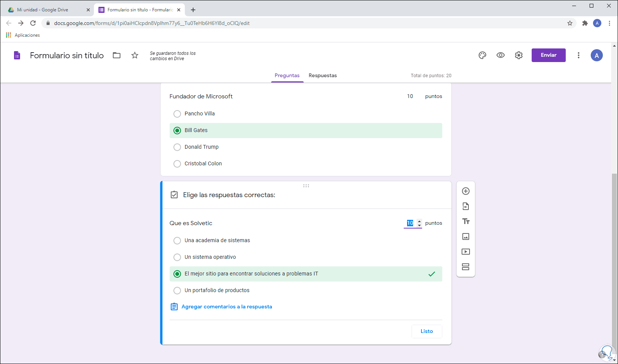Select the Bill Gates radio option

[x=177, y=130]
